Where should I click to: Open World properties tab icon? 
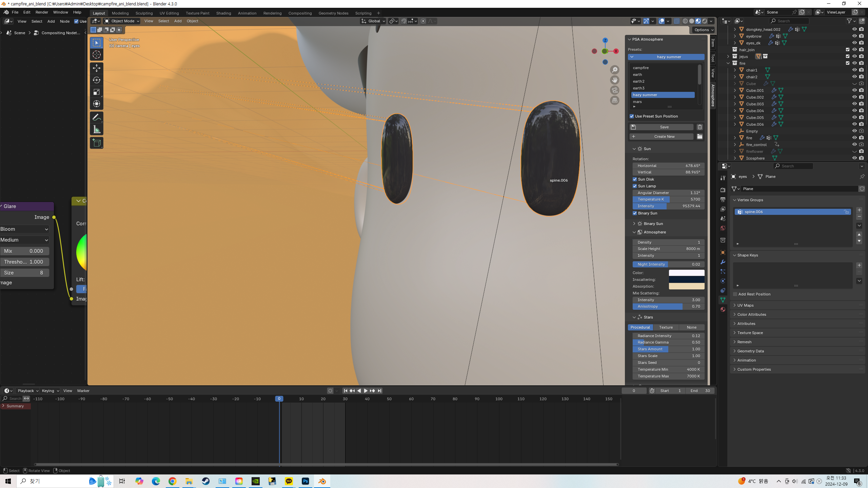(723, 228)
